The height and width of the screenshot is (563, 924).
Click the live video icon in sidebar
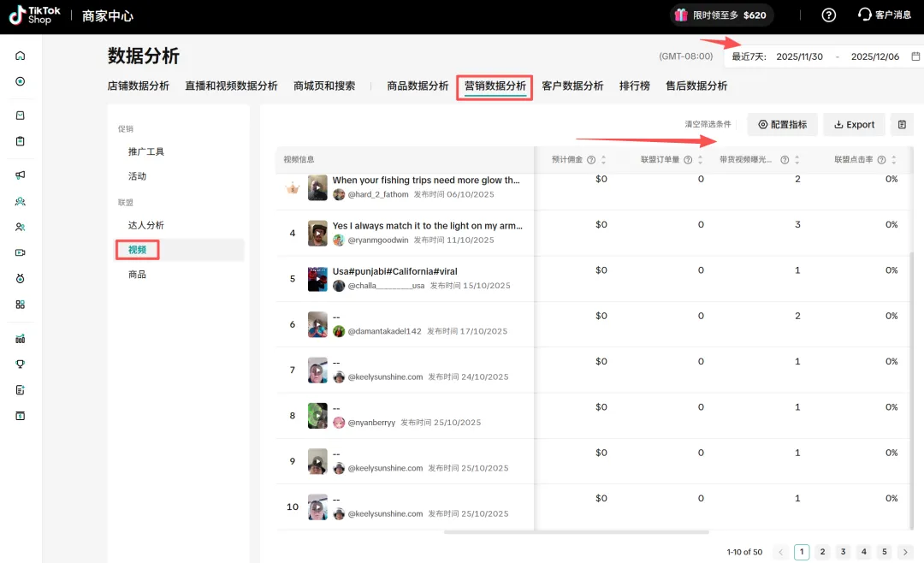pos(21,252)
